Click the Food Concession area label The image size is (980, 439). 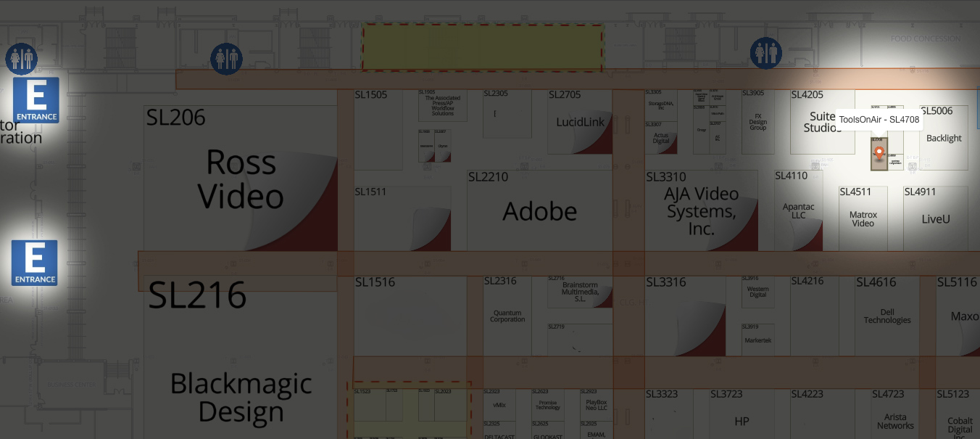[926, 39]
